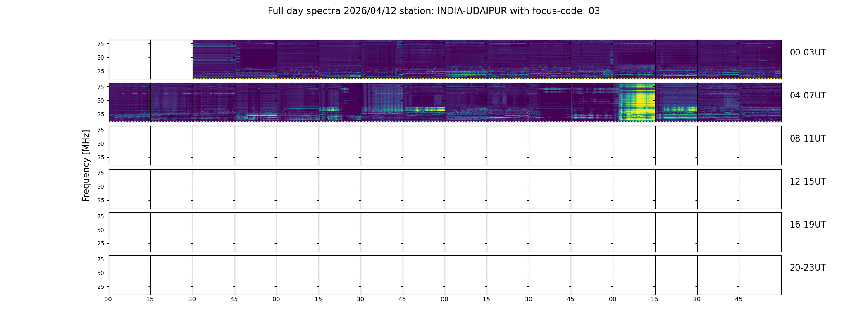Click the last spectrum panel of the 00-03UT row
Screen dimensions: 868x331
[760, 60]
